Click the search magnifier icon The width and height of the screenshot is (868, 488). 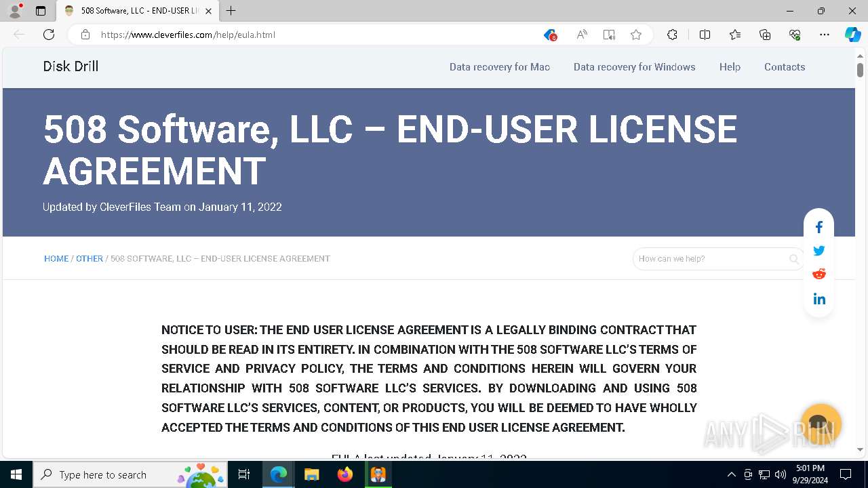tap(794, 259)
